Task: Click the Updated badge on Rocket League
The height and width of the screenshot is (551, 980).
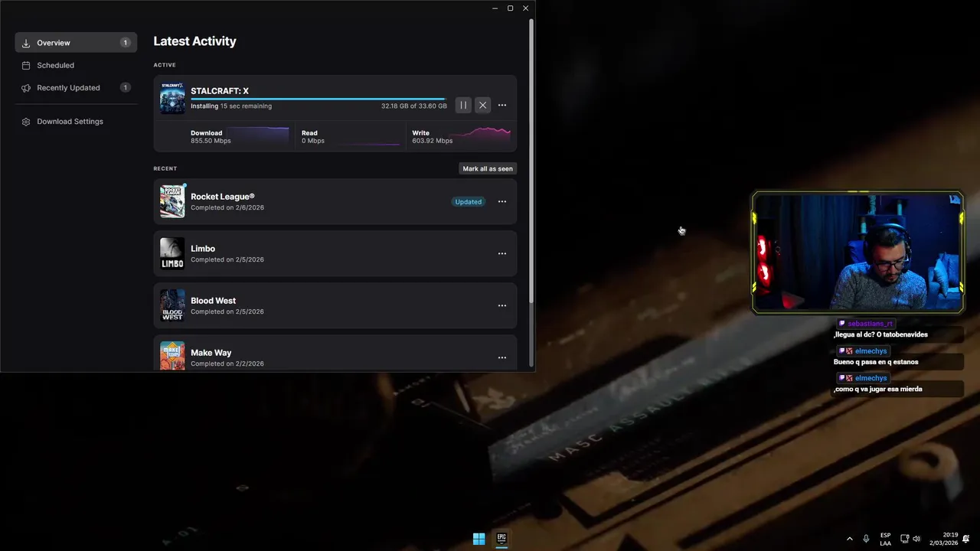Action: pyautogui.click(x=468, y=202)
